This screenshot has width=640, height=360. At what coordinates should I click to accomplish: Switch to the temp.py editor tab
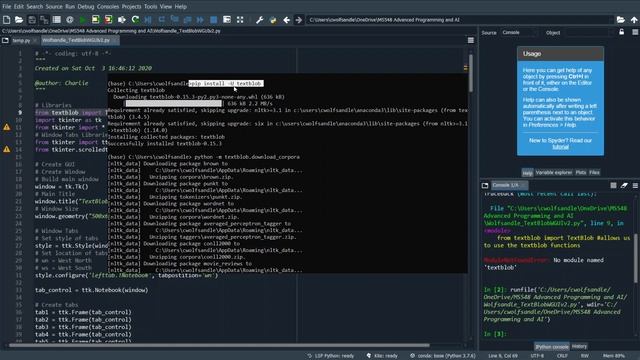[24, 40]
